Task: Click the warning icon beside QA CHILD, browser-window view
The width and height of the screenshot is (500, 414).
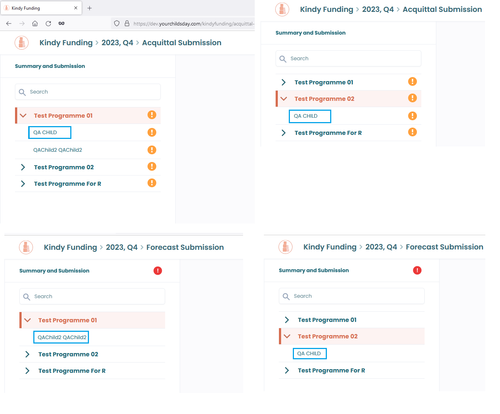Action: (x=152, y=132)
